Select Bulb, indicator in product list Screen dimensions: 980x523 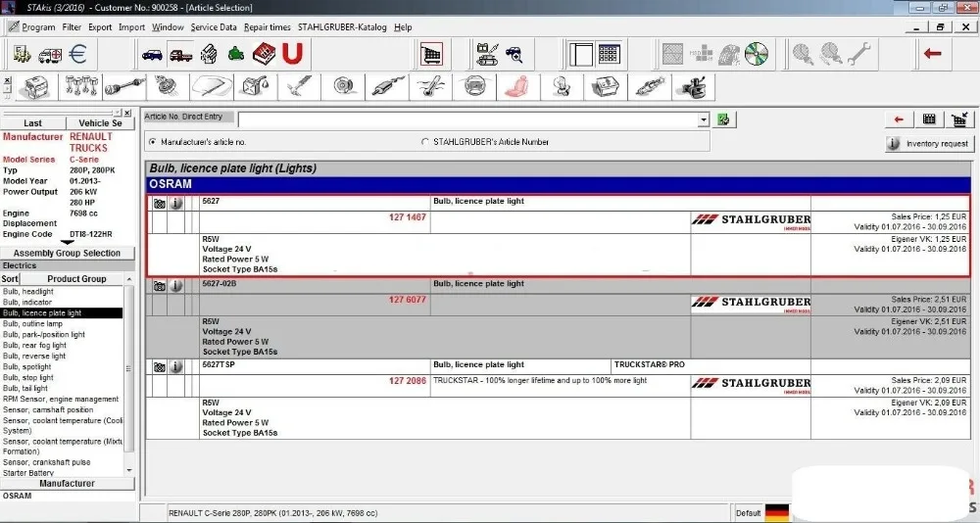pyautogui.click(x=27, y=303)
